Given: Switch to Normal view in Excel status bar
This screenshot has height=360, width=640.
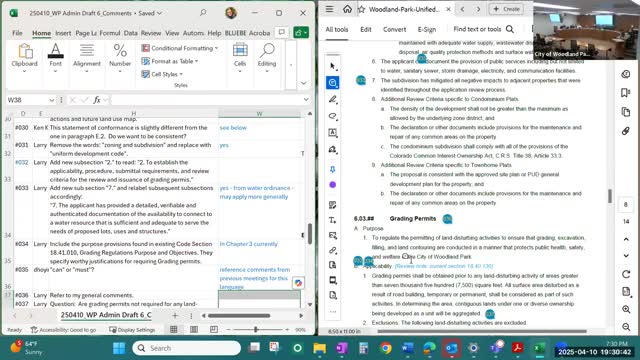Looking at the screenshot, I should (173, 329).
